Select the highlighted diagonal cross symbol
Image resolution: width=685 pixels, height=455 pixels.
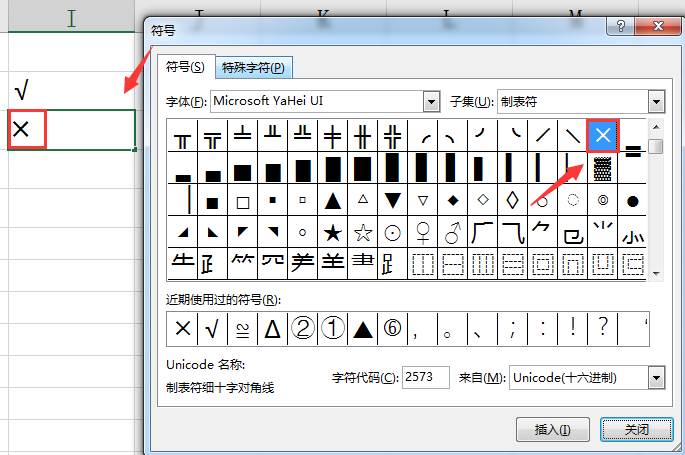coord(602,136)
